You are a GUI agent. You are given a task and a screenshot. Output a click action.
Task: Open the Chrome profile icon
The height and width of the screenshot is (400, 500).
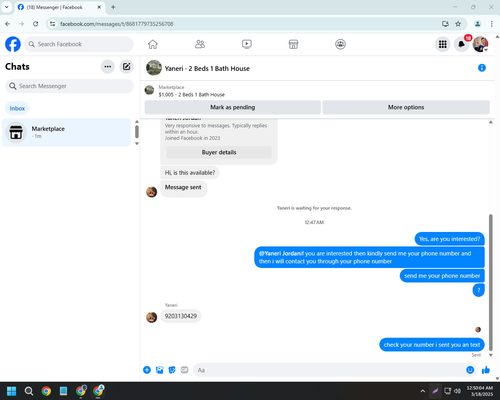click(477, 24)
